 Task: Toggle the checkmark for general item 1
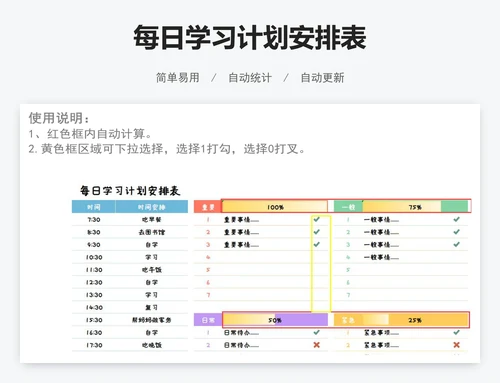(456, 219)
